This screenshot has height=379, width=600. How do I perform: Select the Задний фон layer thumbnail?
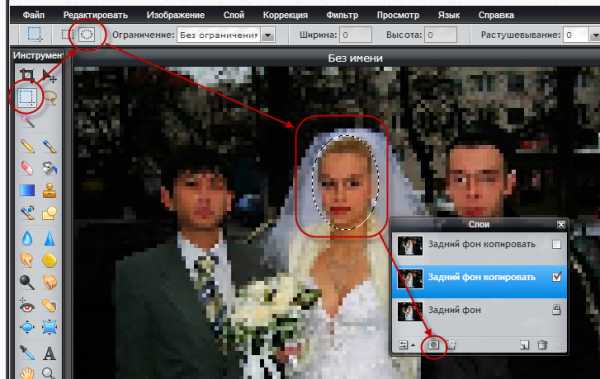click(x=410, y=311)
